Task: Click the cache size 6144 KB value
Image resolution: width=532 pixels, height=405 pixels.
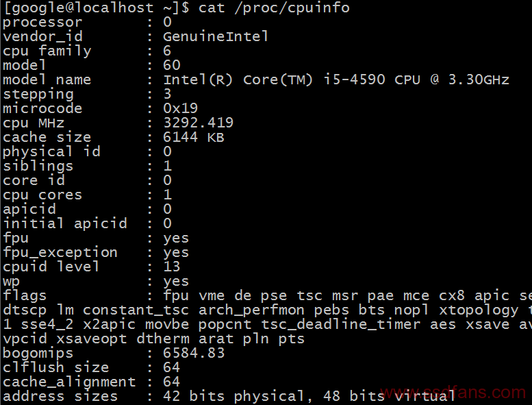Action: [193, 137]
